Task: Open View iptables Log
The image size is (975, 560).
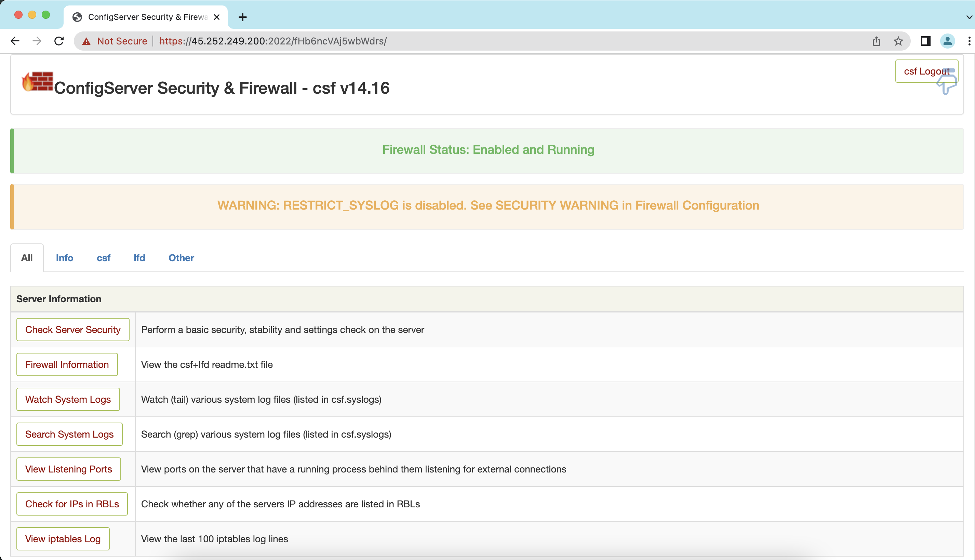Action: coord(63,539)
